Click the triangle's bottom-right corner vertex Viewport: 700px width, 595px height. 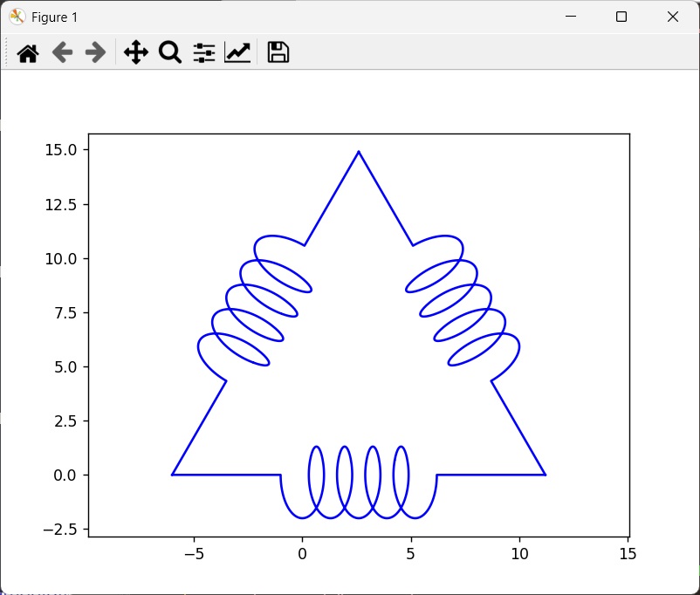546,475
